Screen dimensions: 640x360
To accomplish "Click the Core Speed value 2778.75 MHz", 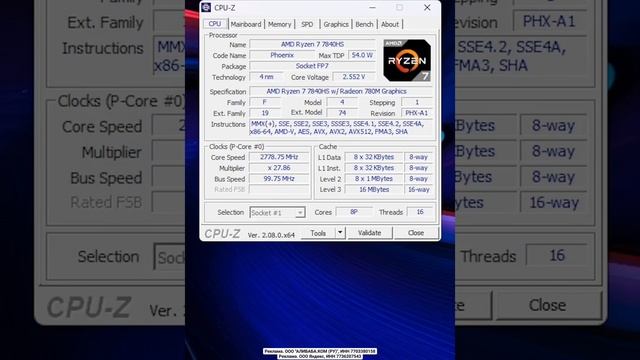I will tap(279, 157).
